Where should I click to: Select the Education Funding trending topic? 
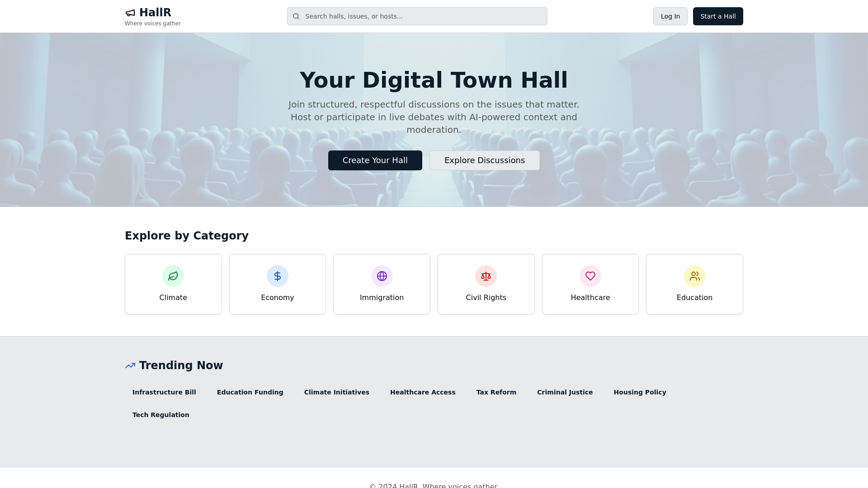click(250, 392)
